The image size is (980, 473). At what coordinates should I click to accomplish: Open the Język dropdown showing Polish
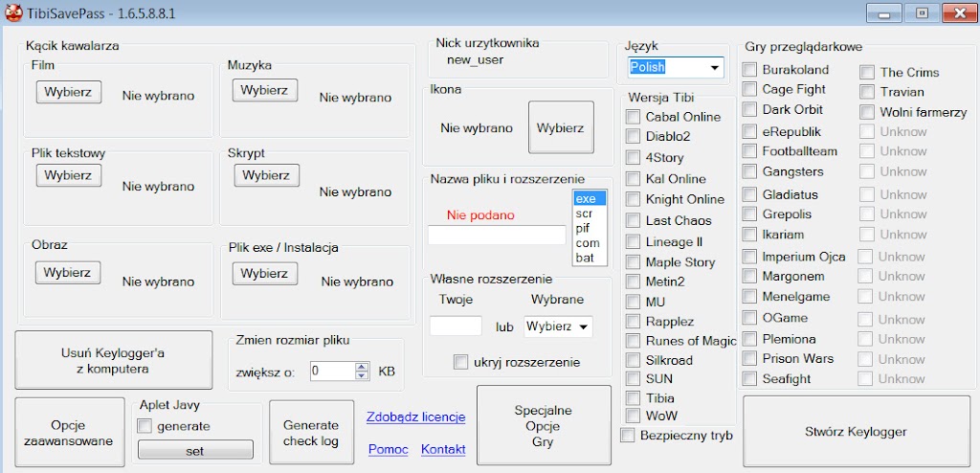click(x=676, y=67)
